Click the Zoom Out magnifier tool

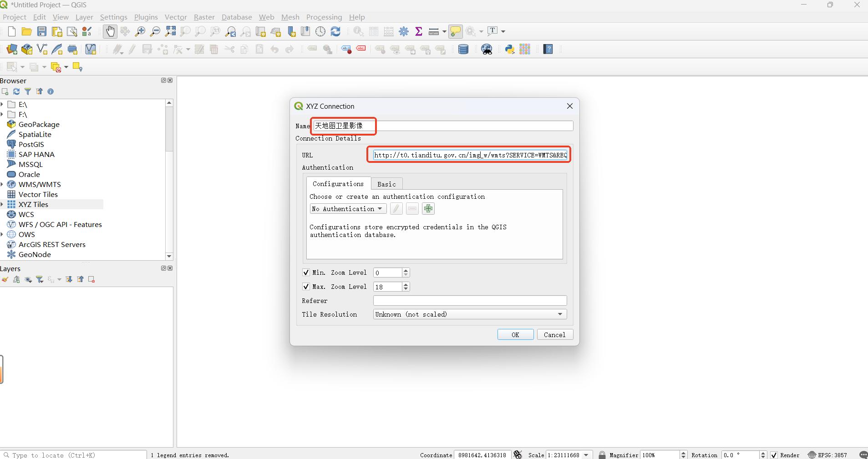[x=155, y=31]
